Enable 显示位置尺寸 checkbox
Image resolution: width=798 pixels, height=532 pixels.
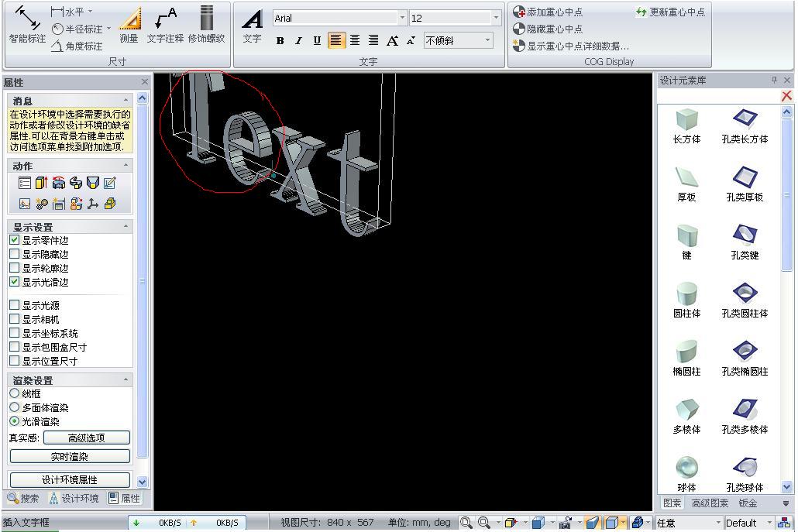pyautogui.click(x=14, y=361)
